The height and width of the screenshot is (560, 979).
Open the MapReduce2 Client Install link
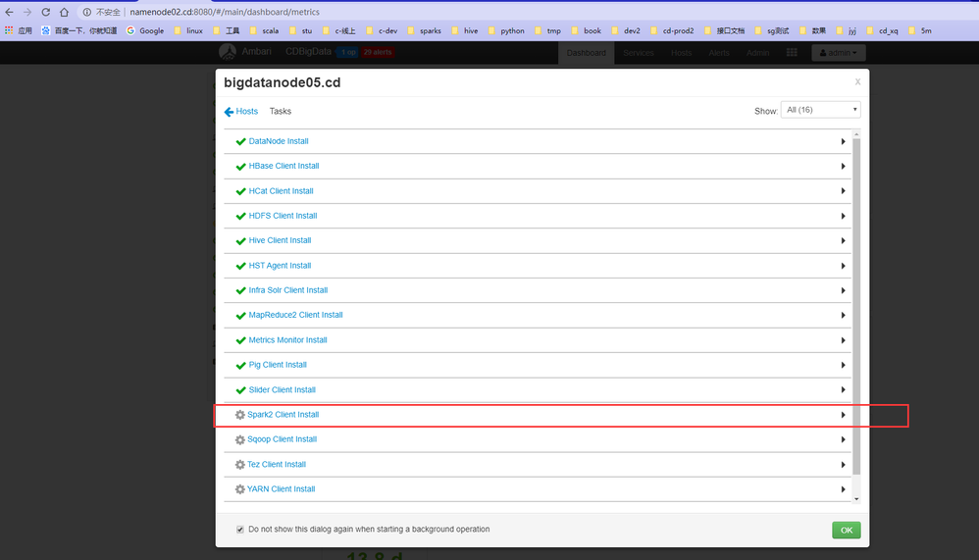click(295, 315)
